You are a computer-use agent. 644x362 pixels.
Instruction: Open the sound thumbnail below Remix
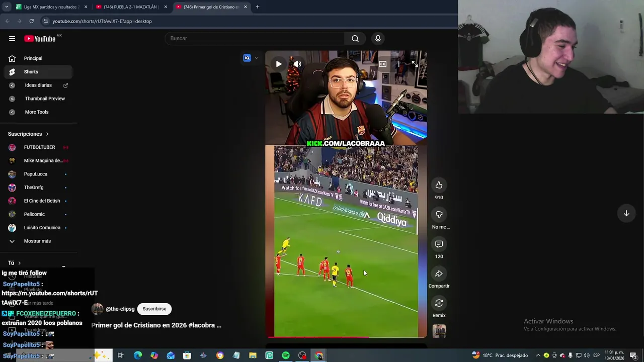tap(439, 331)
